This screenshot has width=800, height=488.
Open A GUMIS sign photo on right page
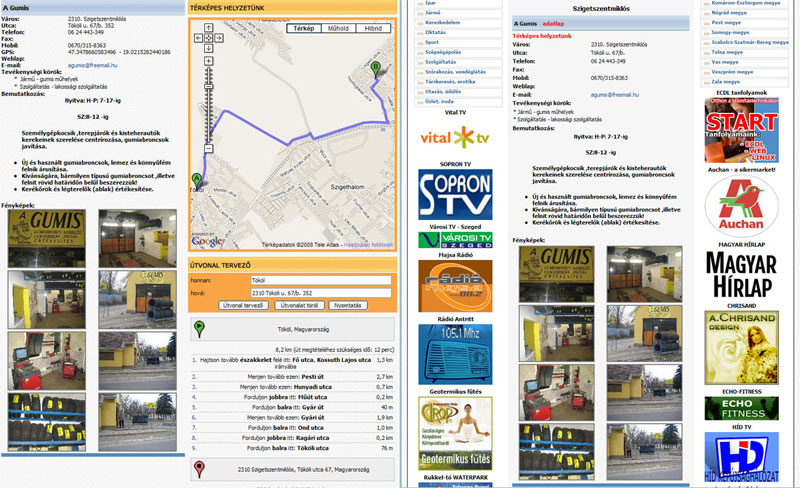(x=557, y=274)
